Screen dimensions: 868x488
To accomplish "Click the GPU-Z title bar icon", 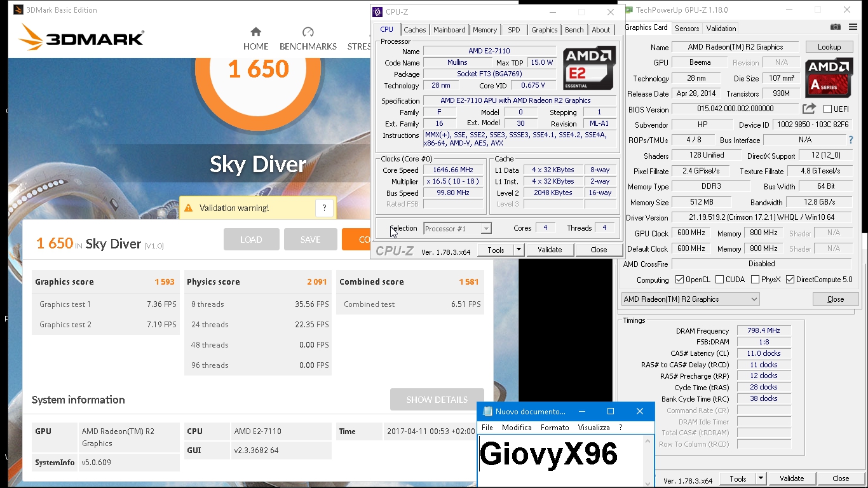I will pyautogui.click(x=629, y=10).
